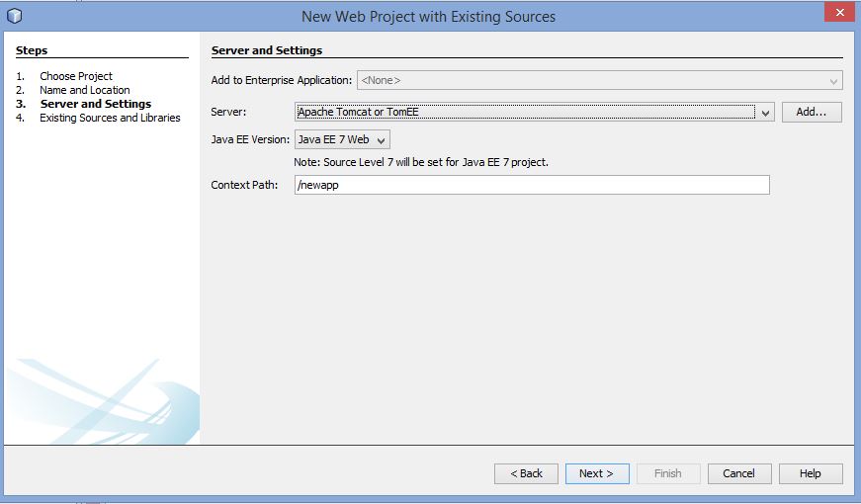Open Help for this wizard
This screenshot has height=504, width=861.
pos(811,473)
